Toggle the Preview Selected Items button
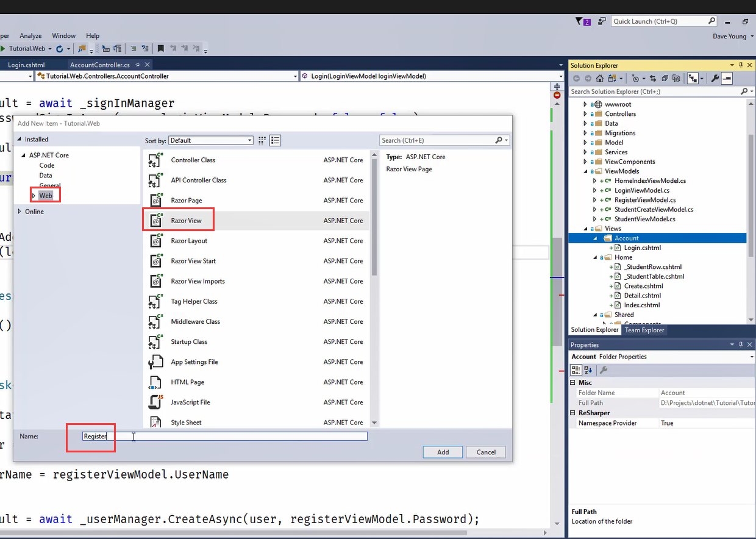Image resolution: width=756 pixels, height=539 pixels. click(726, 79)
